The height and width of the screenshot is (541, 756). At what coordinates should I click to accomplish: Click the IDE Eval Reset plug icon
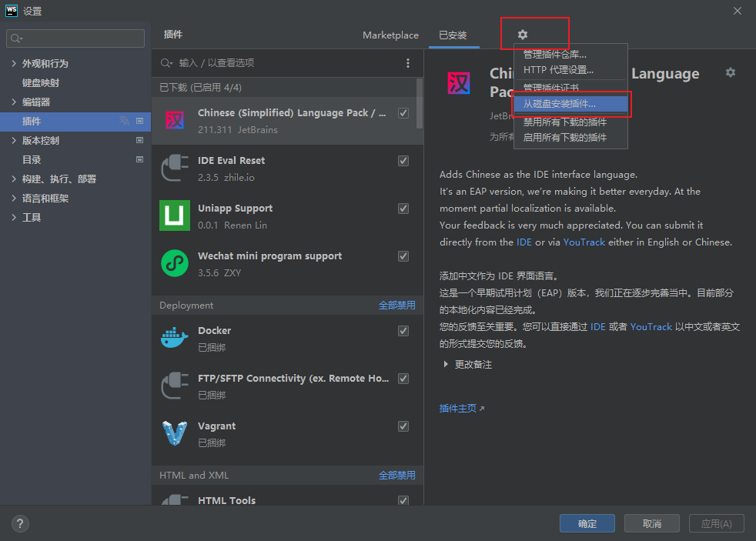[175, 168]
